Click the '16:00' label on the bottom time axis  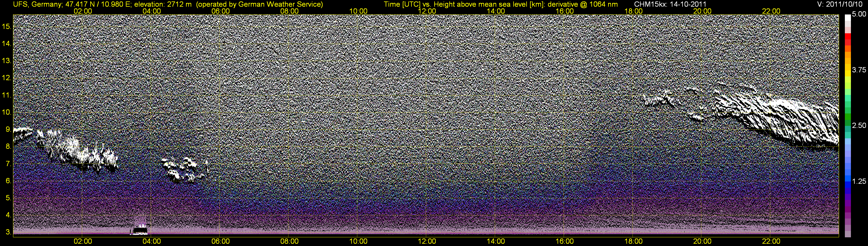pos(564,241)
